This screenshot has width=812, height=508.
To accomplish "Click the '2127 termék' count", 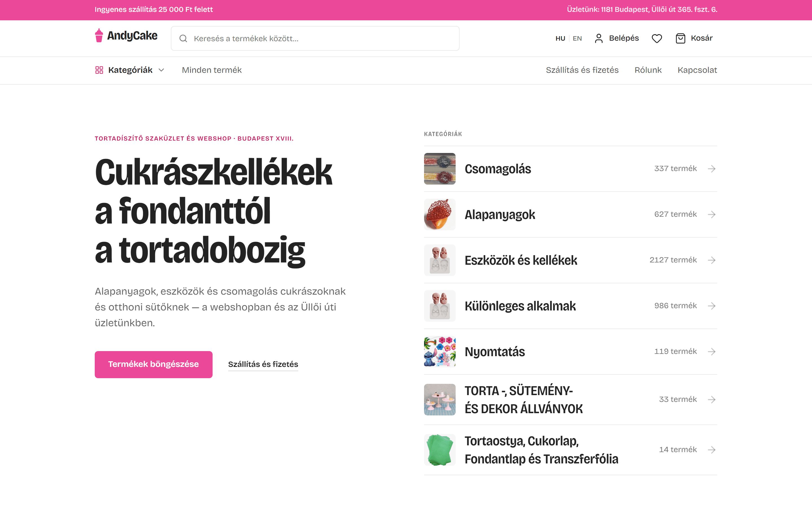I will pyautogui.click(x=673, y=260).
